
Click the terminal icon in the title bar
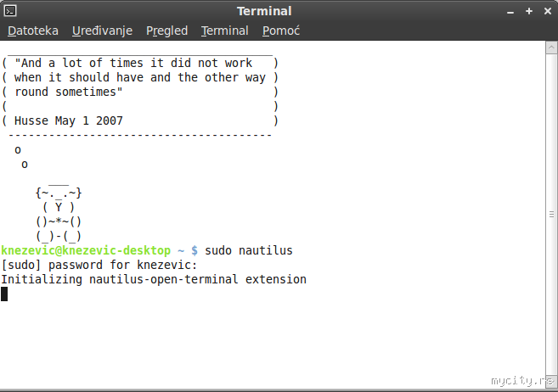pos(11,11)
